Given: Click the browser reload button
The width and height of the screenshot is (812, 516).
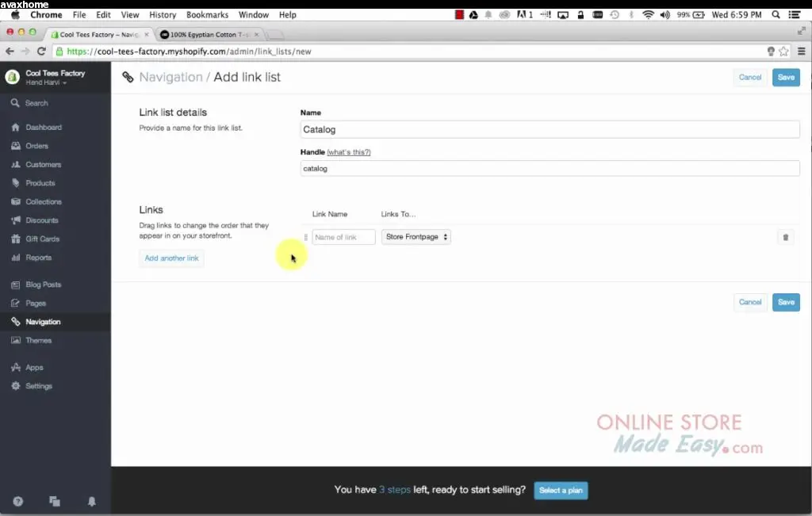Looking at the screenshot, I should [41, 52].
